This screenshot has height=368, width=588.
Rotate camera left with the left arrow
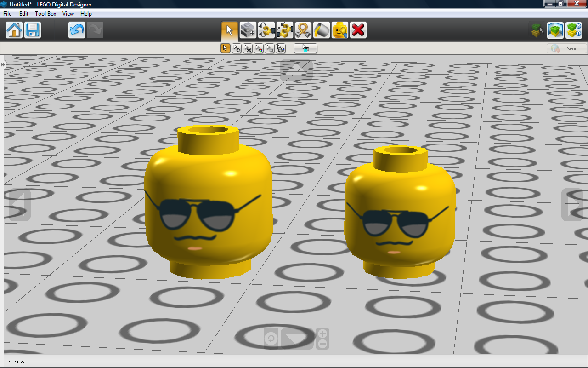[x=19, y=205]
